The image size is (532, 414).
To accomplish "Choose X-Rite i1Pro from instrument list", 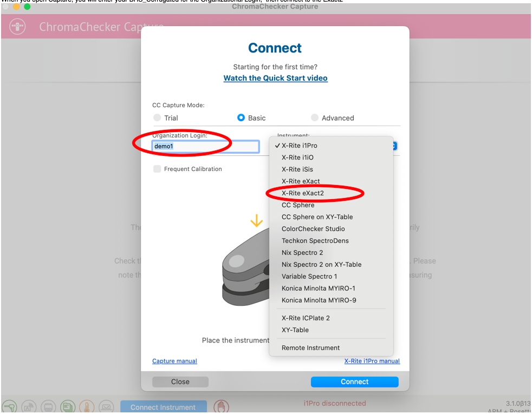I will 331,146.
